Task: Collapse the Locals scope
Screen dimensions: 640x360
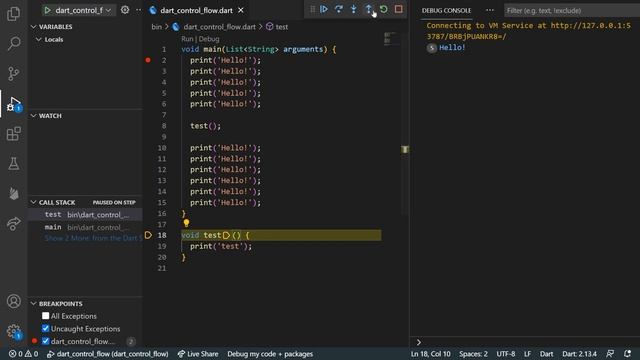Action: (38, 40)
